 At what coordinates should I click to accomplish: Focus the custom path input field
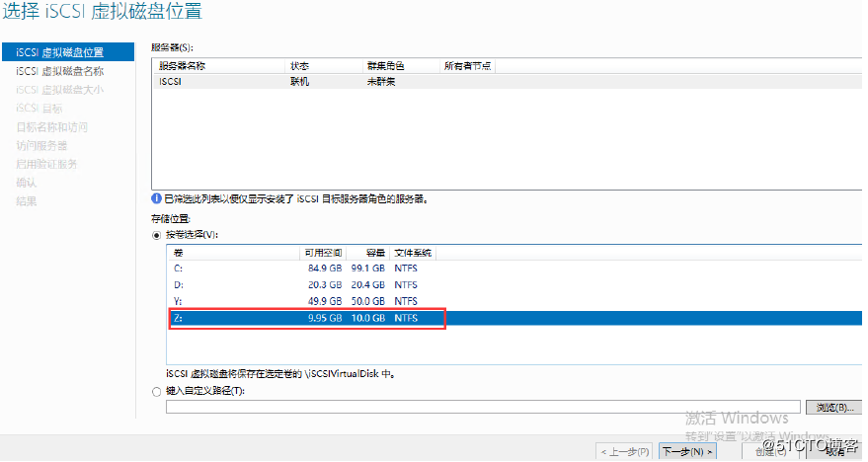click(483, 407)
